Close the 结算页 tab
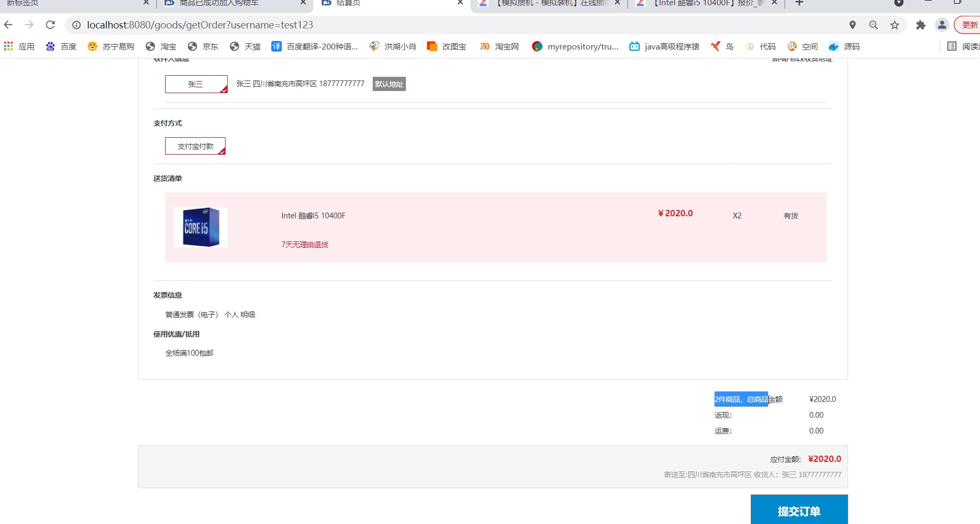Viewport: 980px width, 524px height. (x=460, y=3)
